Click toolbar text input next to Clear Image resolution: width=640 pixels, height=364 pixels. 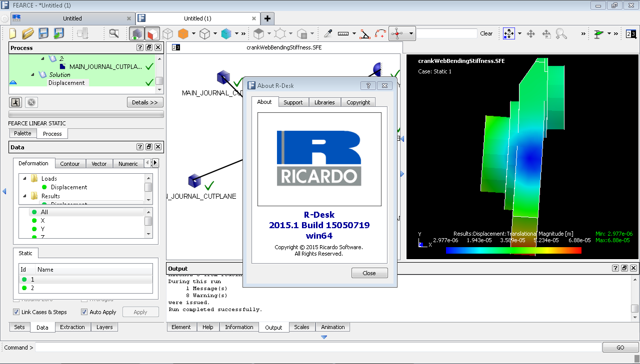(x=447, y=33)
